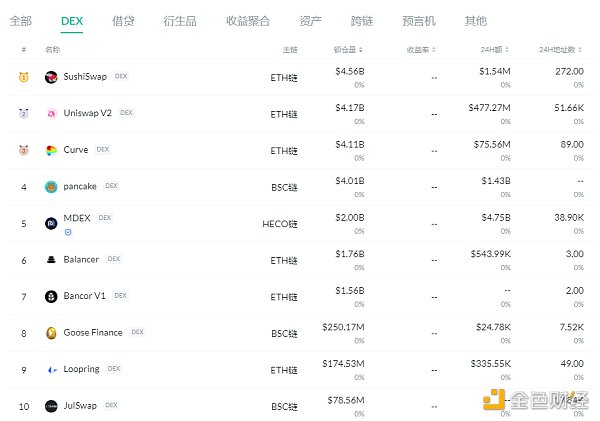Click the Balancer logo icon

coord(51,260)
